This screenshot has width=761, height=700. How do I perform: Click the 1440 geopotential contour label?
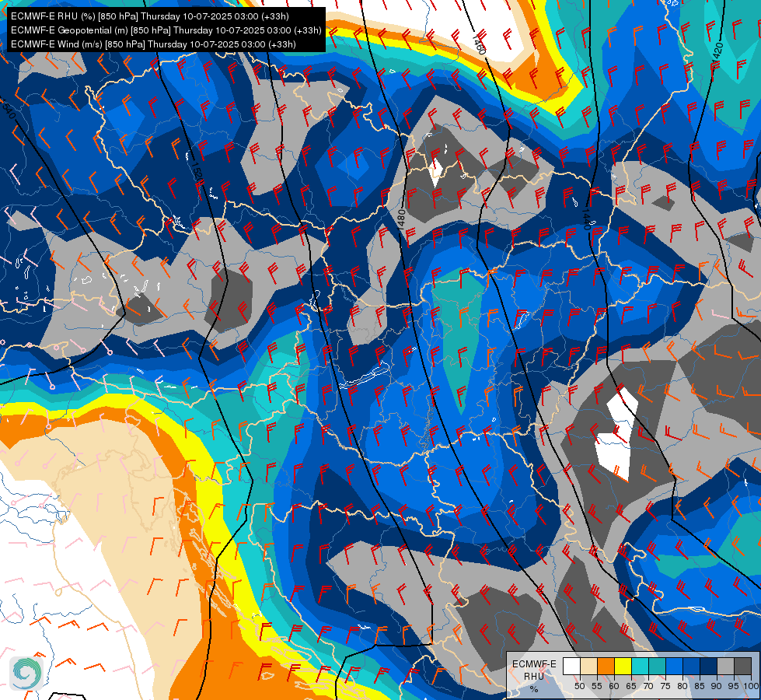pos(586,219)
